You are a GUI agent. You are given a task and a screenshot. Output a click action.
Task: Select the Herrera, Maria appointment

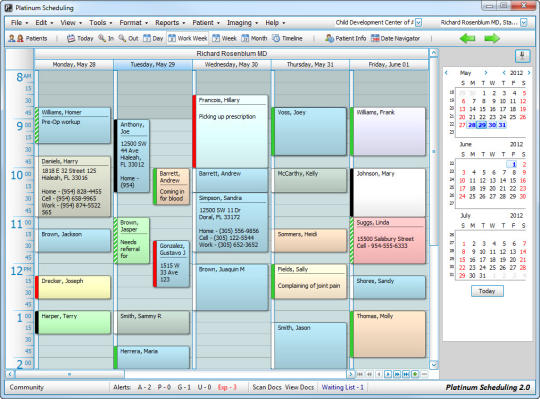coord(153,357)
